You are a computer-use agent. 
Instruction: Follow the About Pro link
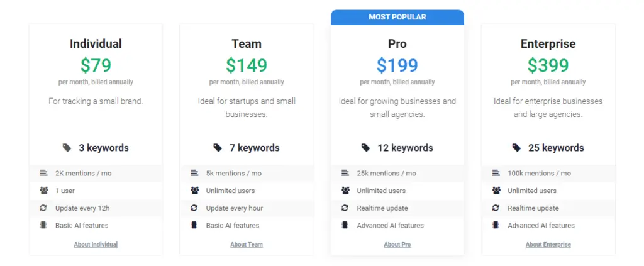click(x=397, y=245)
